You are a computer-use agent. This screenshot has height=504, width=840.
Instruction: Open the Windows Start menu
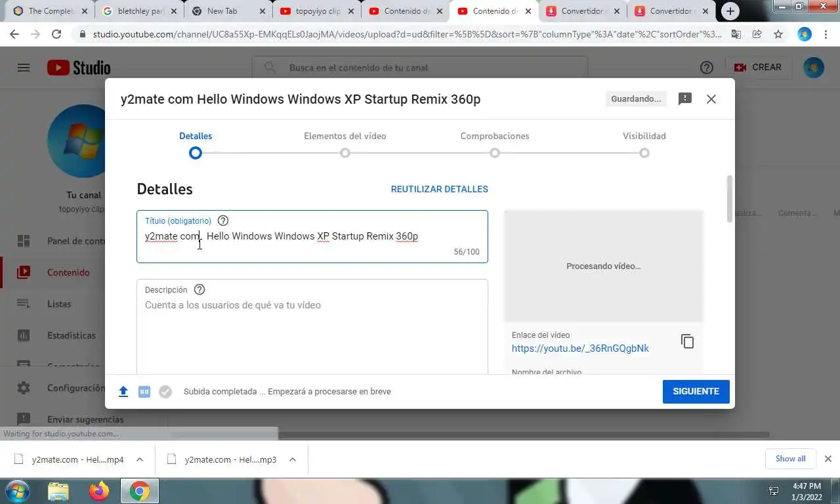[x=17, y=491]
